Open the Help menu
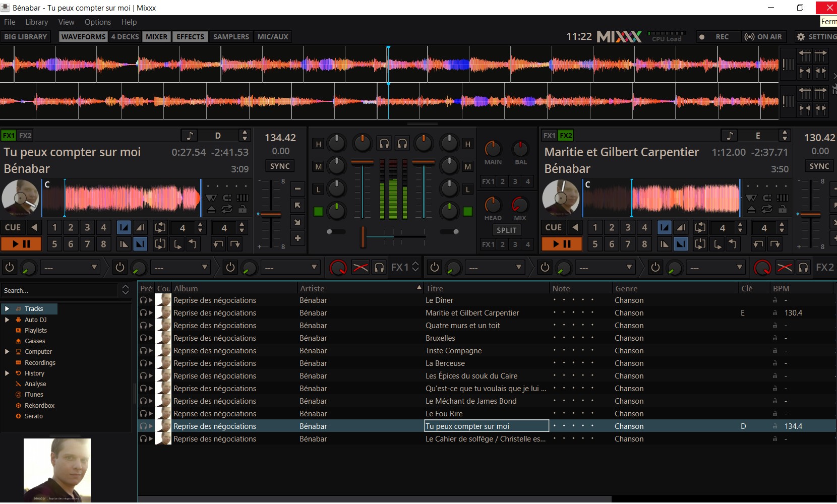Viewport: 837px width, 504px height. (129, 22)
